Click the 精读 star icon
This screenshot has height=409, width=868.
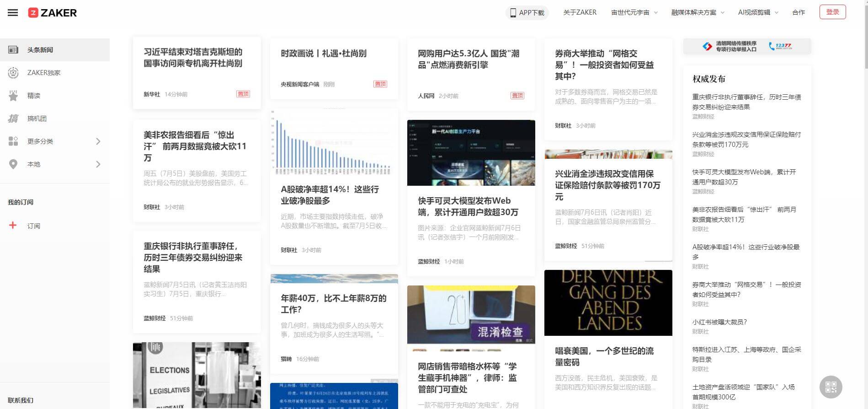pyautogui.click(x=13, y=96)
